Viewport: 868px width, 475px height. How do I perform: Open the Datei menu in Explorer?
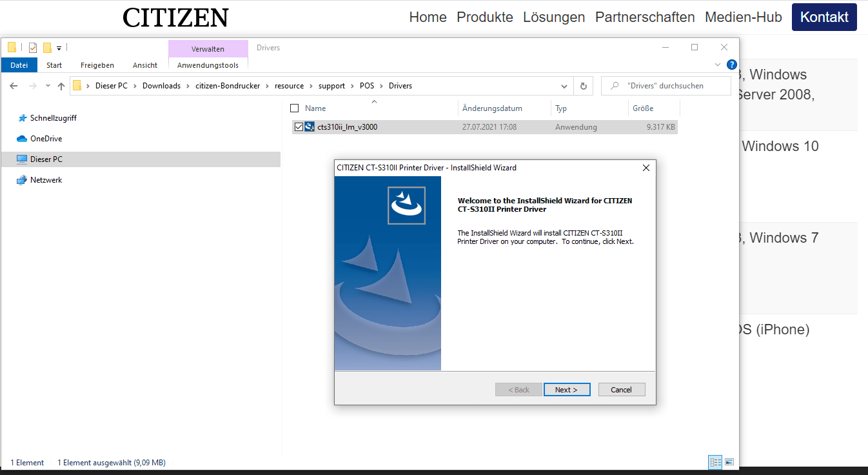click(19, 65)
